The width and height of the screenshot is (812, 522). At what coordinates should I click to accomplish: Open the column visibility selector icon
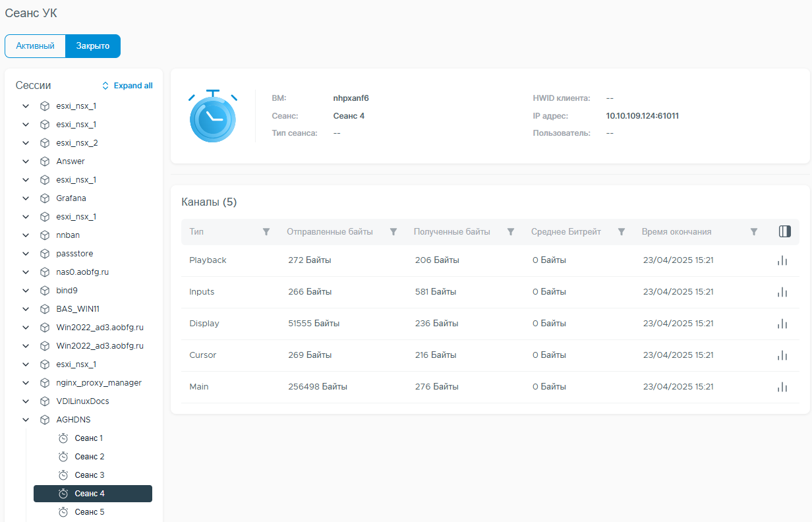pos(784,231)
